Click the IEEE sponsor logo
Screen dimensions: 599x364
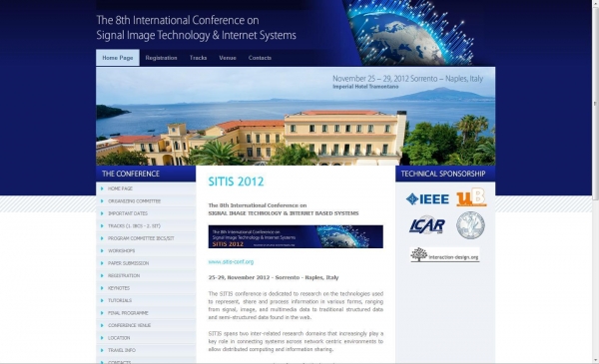click(427, 198)
